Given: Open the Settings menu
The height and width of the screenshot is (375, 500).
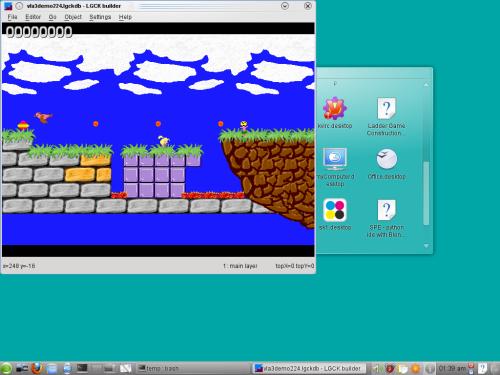Looking at the screenshot, I should [x=100, y=17].
